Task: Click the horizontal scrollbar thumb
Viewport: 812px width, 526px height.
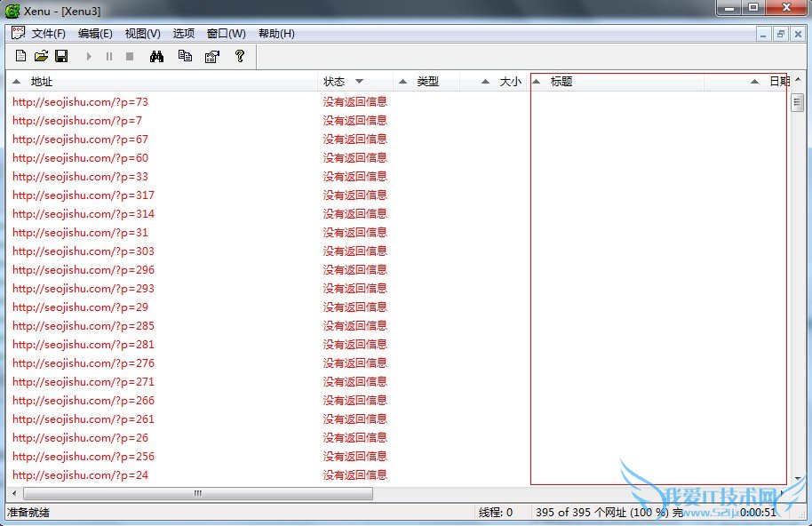Action: (198, 493)
